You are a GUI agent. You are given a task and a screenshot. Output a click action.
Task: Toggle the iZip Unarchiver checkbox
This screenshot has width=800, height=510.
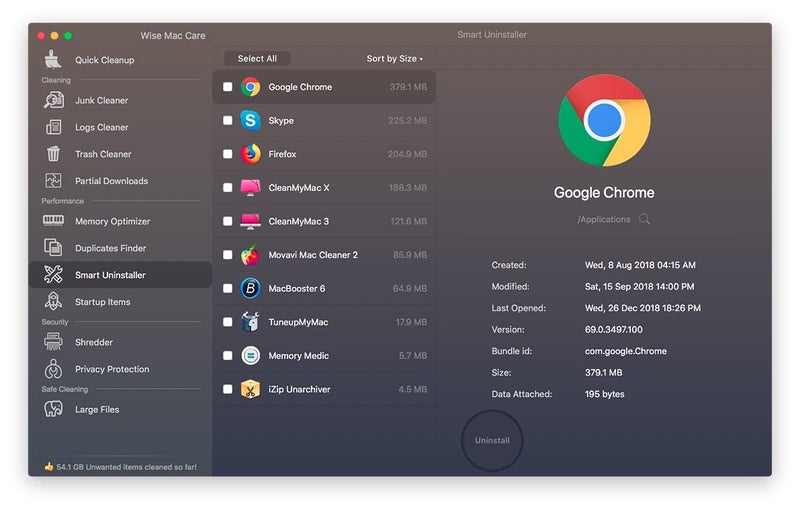(228, 389)
